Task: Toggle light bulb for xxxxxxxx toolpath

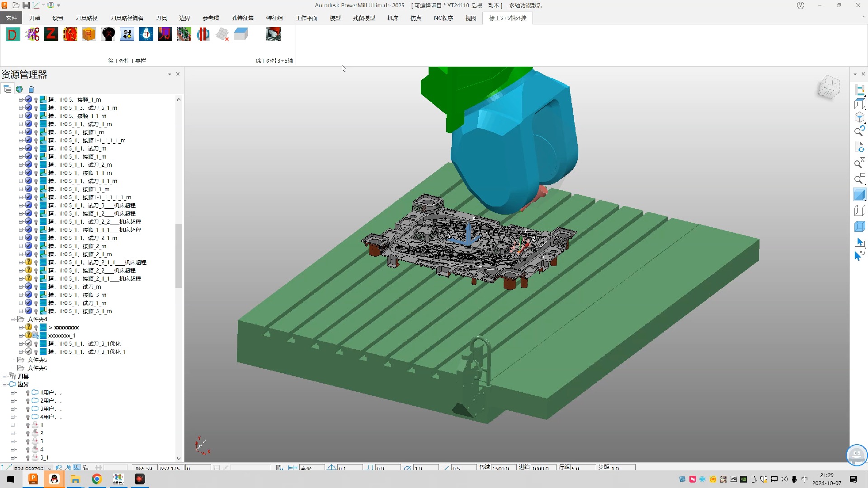Action: click(36, 328)
